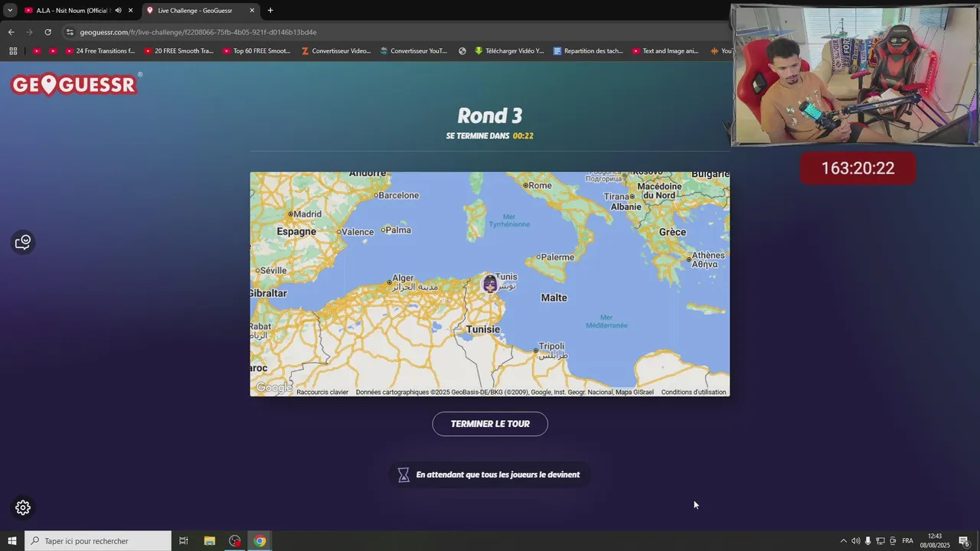Image resolution: width=980 pixels, height=551 pixels.
Task: Click the red 163:20:22 timer overlay
Action: pyautogui.click(x=857, y=168)
